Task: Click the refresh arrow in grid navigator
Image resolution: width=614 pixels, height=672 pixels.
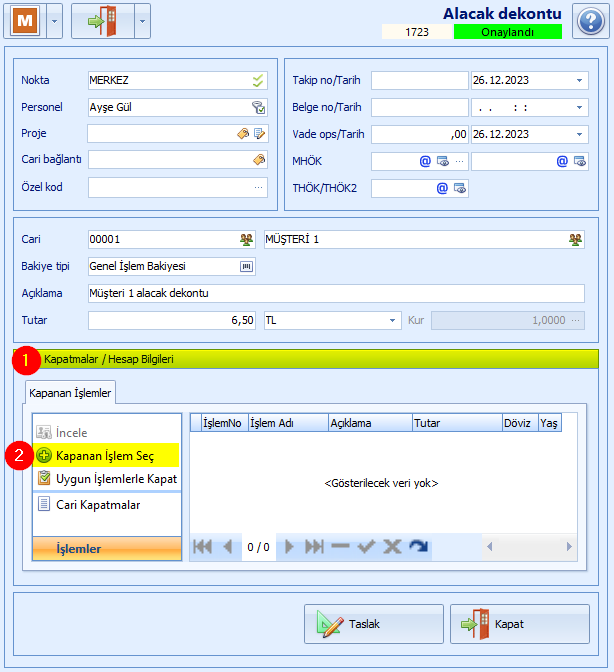Action: click(x=418, y=546)
